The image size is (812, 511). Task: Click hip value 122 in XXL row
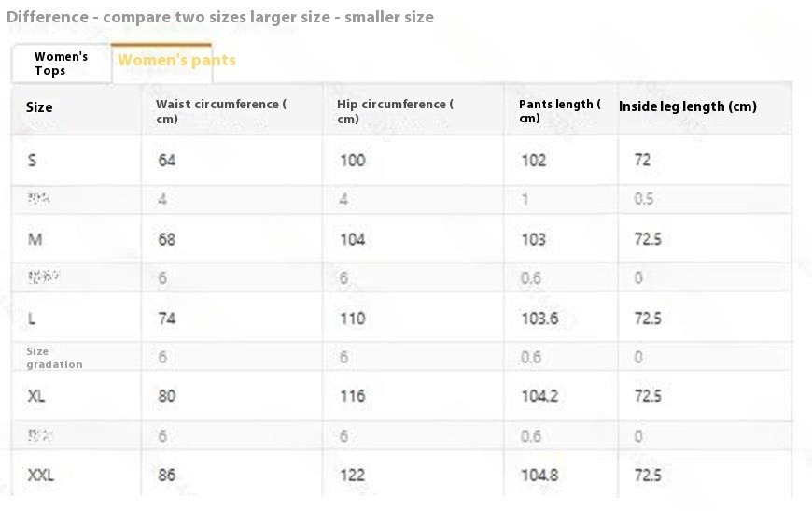pyautogui.click(x=352, y=476)
